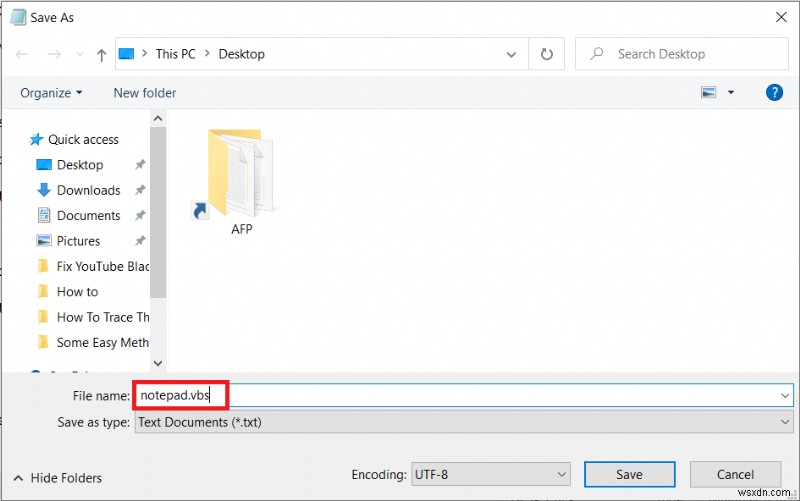Open the view options dropdown arrow
Viewport: 800px width, 501px height.
point(731,92)
